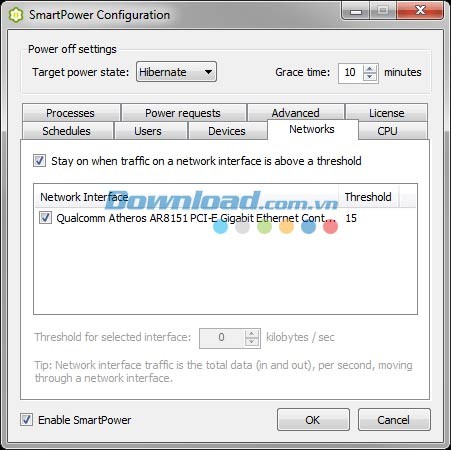Screen dimensions: 451x450
Task: Select the License tab
Action: point(386,113)
